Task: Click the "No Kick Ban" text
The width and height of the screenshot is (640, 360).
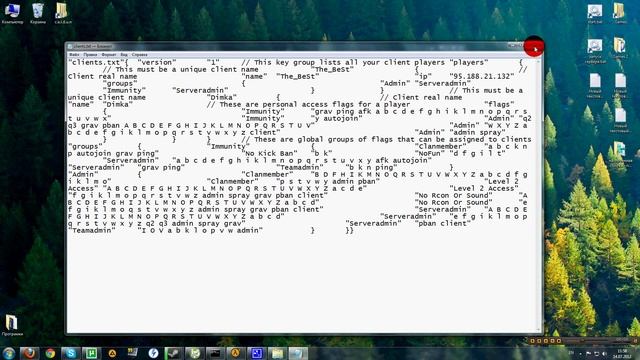Action: [269, 153]
